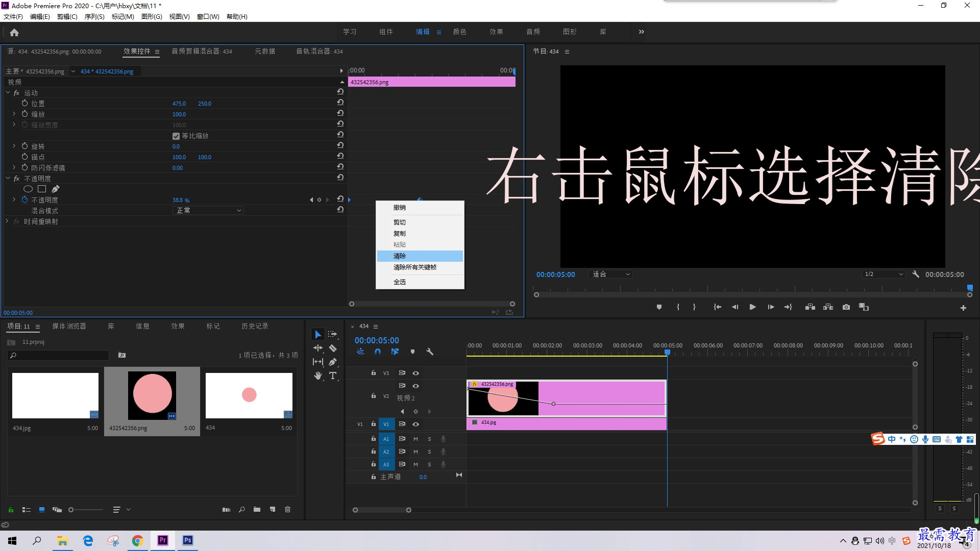
Task: Click the program monitor playhead
Action: point(970,288)
